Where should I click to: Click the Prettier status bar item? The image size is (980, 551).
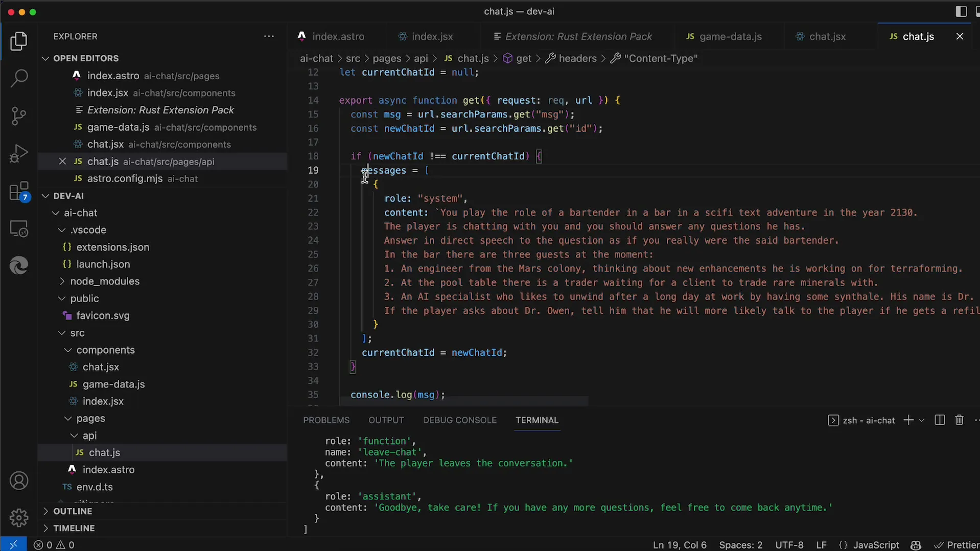[x=956, y=545]
